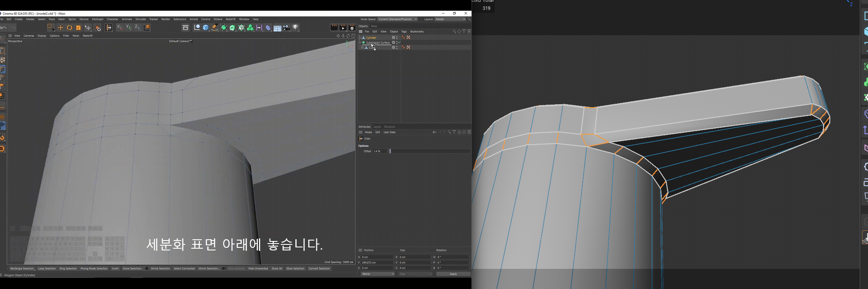Viewport: 868px width, 289px height.
Task: Toggle the X-axis lock
Action: tap(120, 27)
